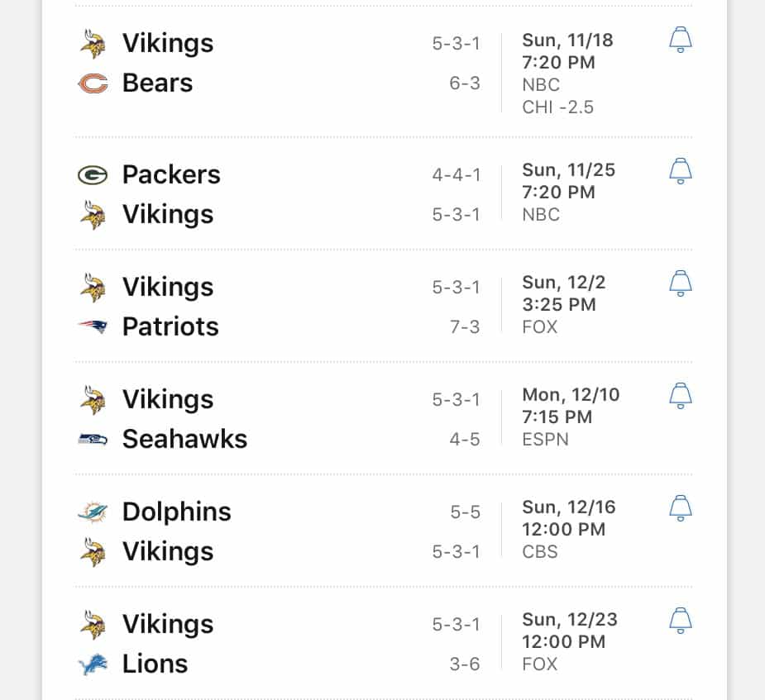Open the Seahawks team name link

tap(185, 439)
